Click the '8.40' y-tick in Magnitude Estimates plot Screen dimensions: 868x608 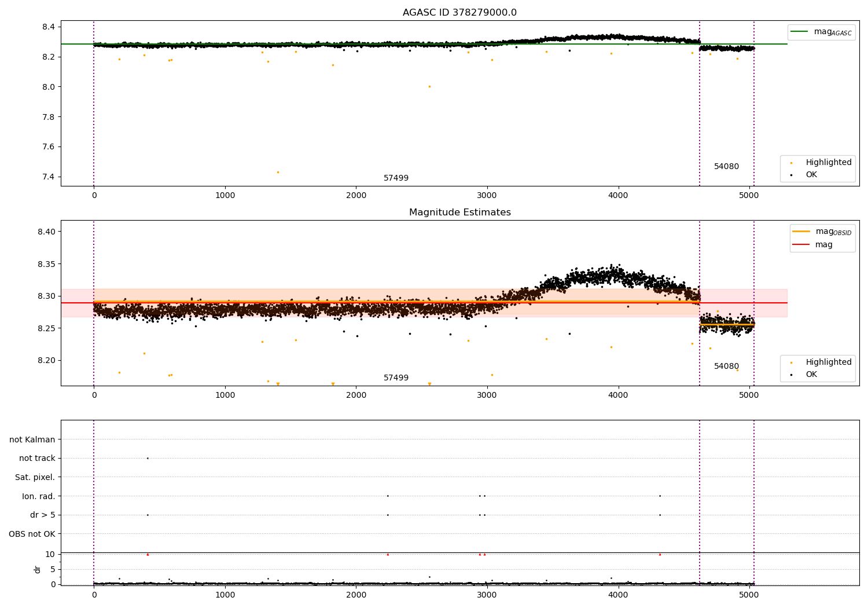(46, 232)
